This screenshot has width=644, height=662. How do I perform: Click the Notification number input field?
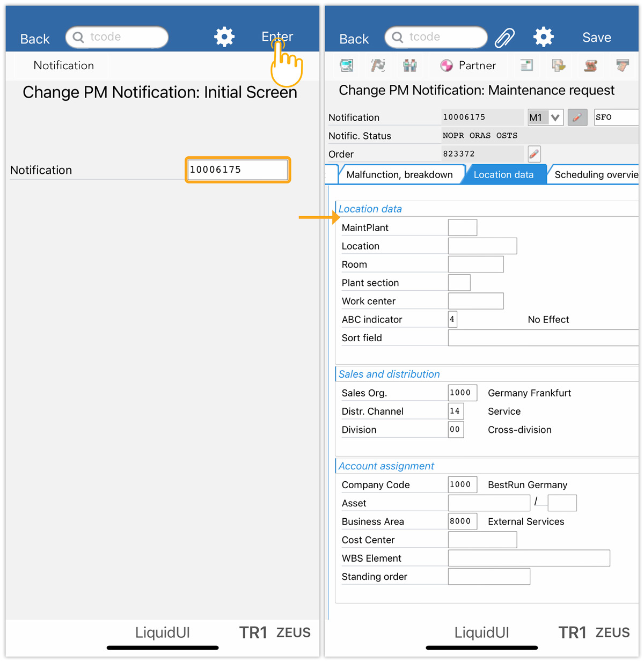(x=237, y=170)
